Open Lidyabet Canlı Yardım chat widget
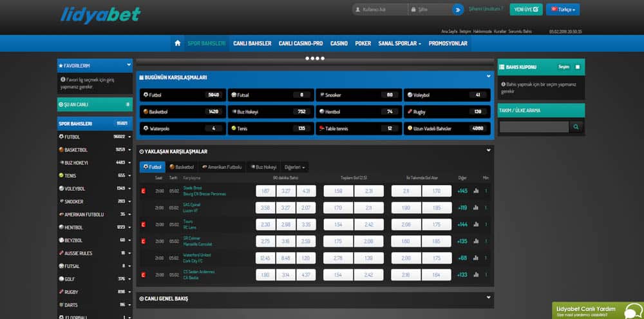The width and height of the screenshot is (644, 319). 598,311
